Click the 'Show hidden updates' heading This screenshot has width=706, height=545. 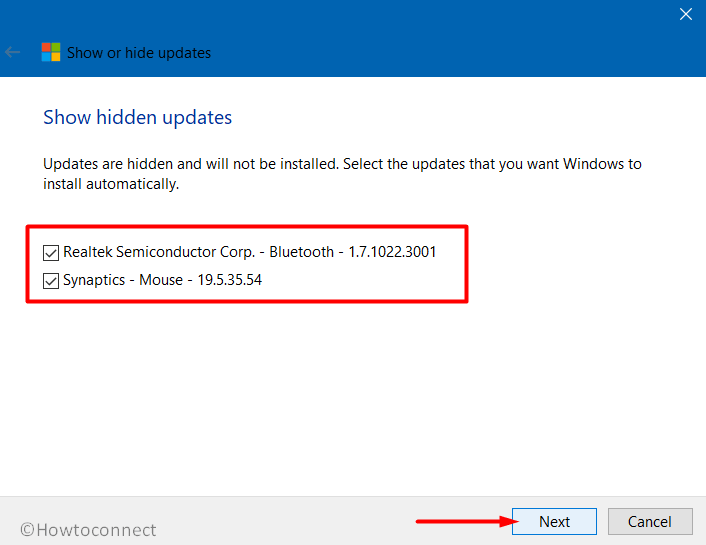click(x=137, y=117)
